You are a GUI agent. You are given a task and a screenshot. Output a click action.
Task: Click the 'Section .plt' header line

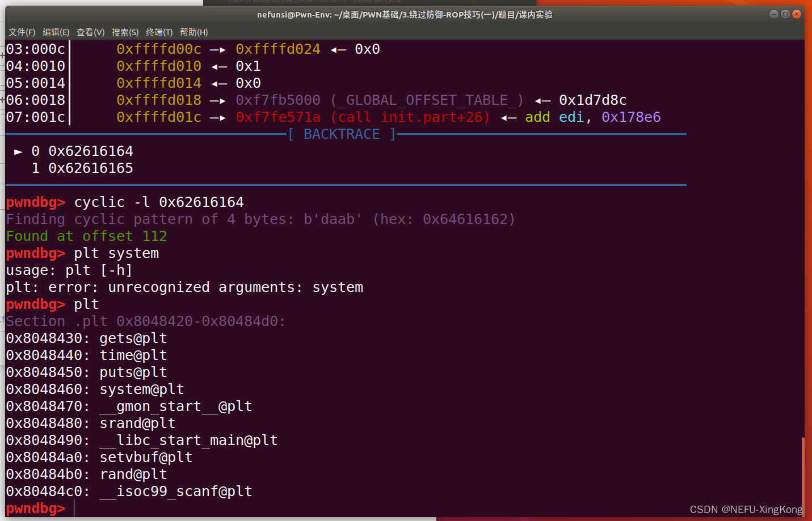click(146, 321)
